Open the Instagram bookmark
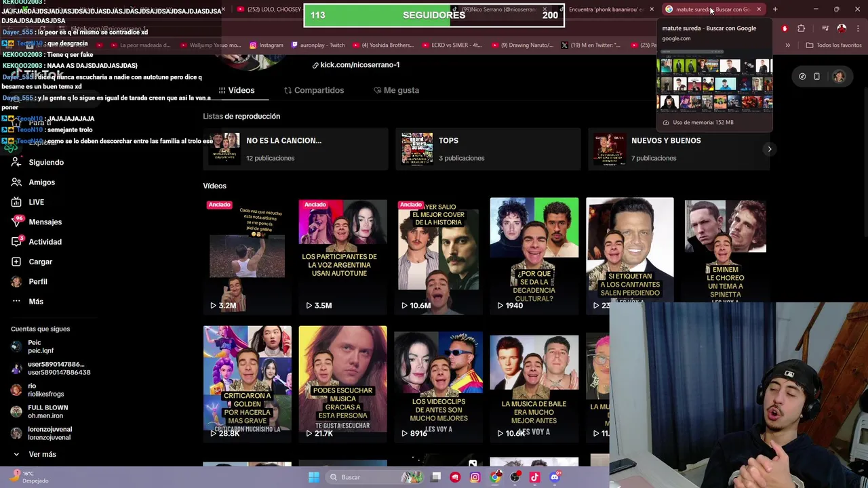868x488 pixels. 267,45
